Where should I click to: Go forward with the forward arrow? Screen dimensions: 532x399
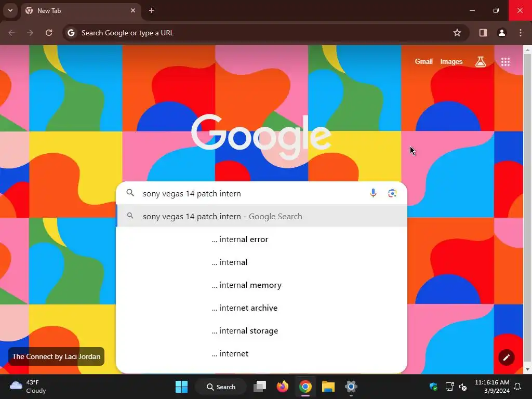(x=30, y=33)
